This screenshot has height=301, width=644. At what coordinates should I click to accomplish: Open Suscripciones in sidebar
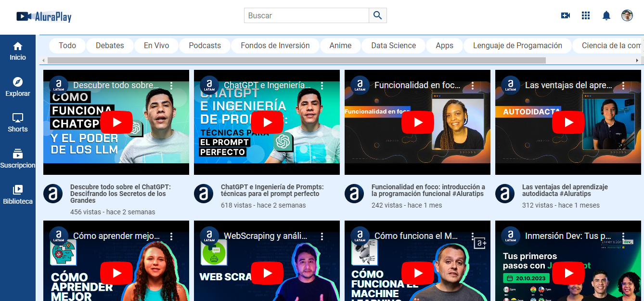tap(18, 158)
